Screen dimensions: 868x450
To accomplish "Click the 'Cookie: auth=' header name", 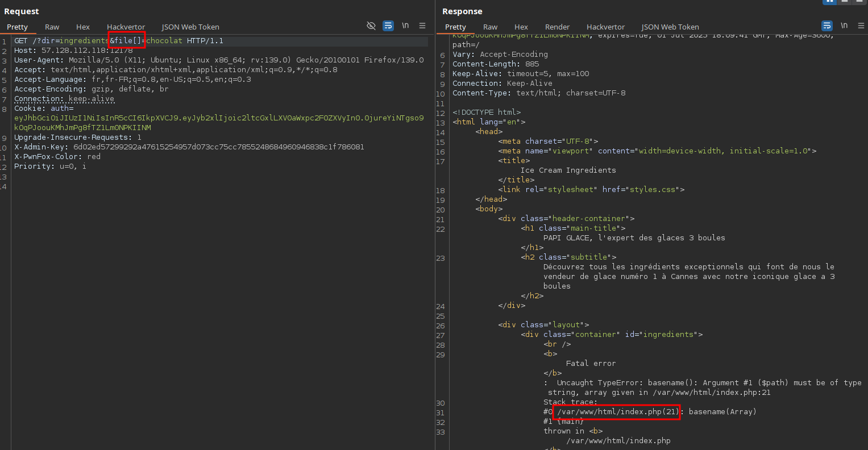I will [44, 109].
